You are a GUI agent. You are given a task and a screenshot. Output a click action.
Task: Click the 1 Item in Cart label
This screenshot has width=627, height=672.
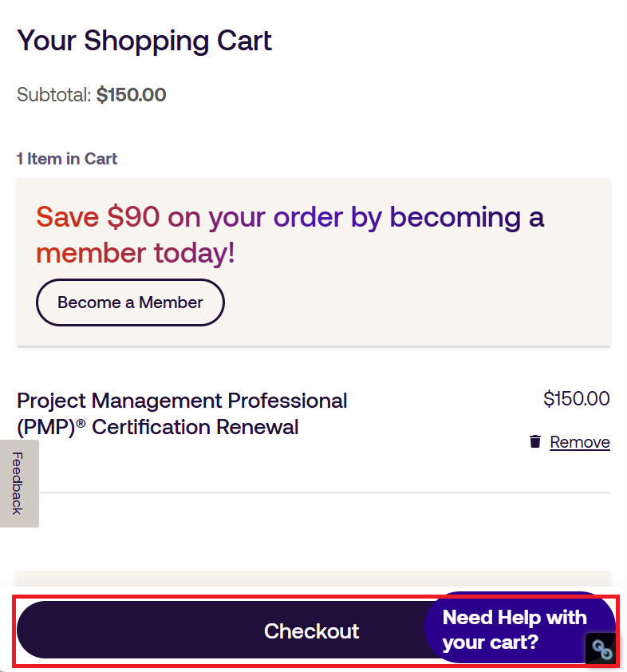(x=67, y=159)
